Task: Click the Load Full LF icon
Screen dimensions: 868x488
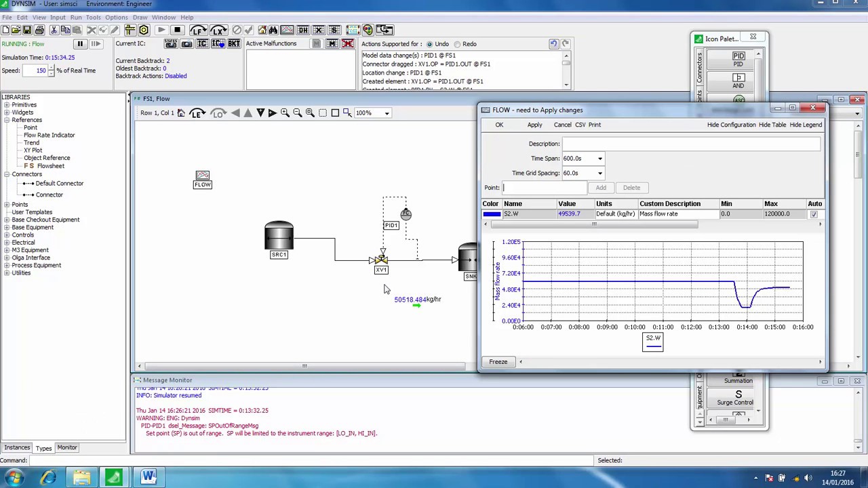Action: pyautogui.click(x=198, y=30)
